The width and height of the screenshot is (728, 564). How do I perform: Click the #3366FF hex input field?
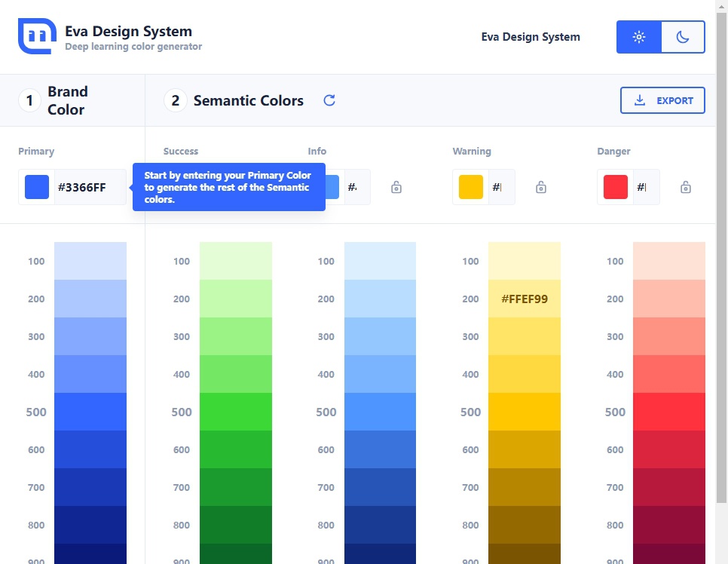coord(83,186)
